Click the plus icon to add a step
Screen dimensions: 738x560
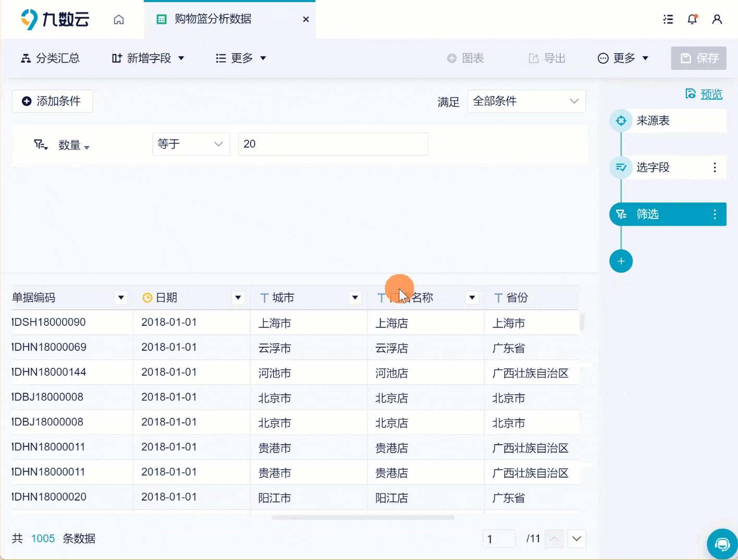coord(621,261)
